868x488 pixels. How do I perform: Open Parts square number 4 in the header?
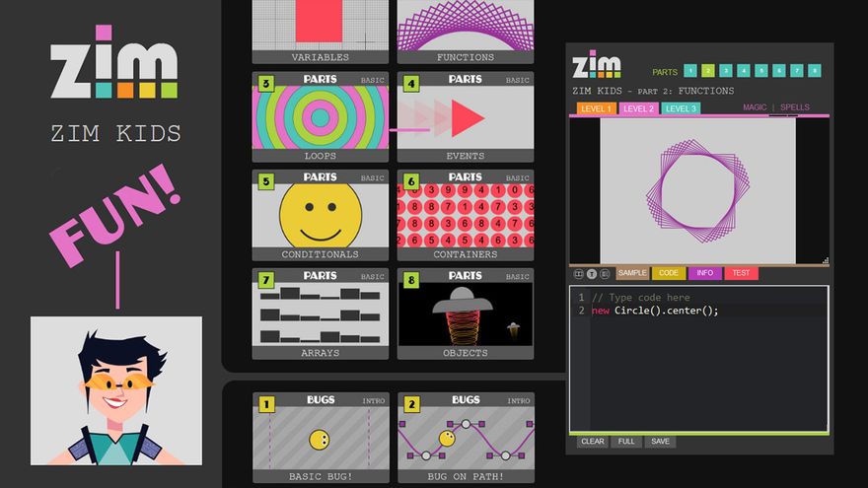[744, 71]
